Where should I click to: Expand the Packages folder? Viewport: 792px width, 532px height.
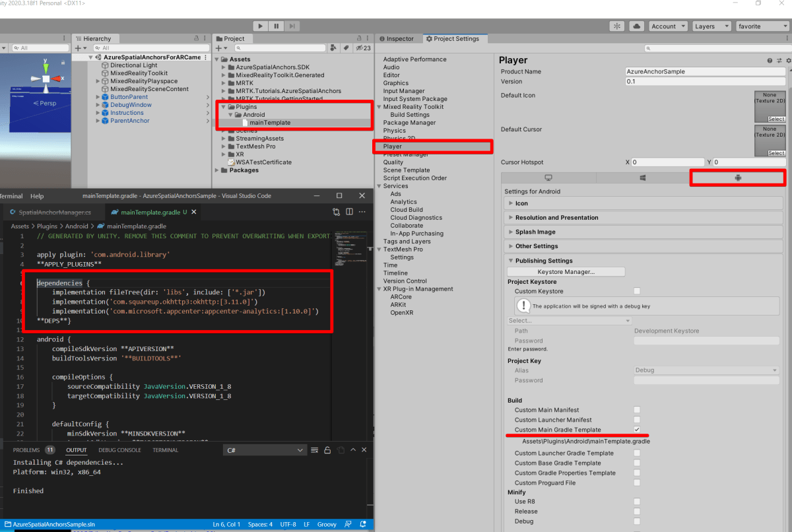coord(217,170)
